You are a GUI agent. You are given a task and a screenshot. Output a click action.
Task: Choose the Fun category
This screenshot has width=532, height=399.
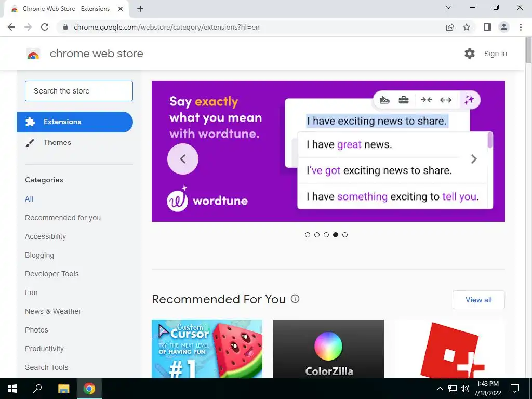(31, 292)
